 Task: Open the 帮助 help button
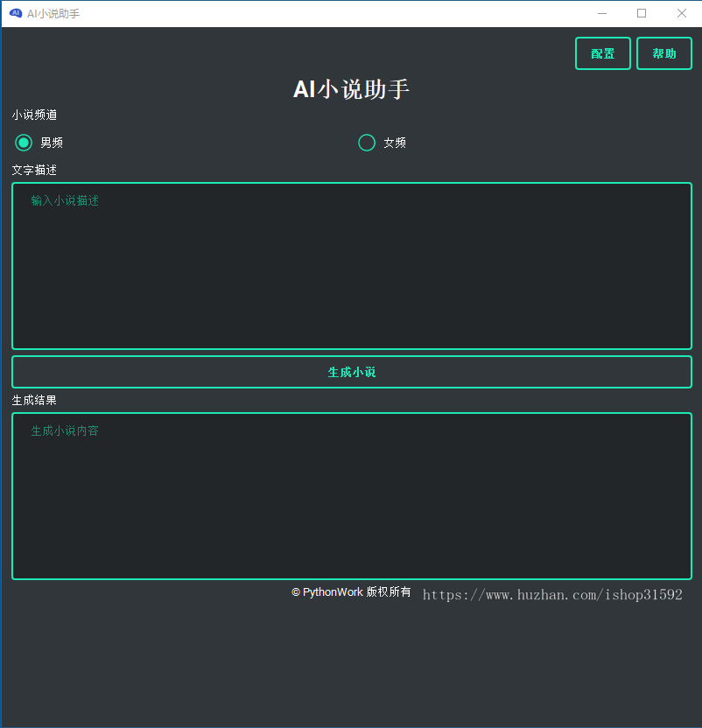(663, 53)
